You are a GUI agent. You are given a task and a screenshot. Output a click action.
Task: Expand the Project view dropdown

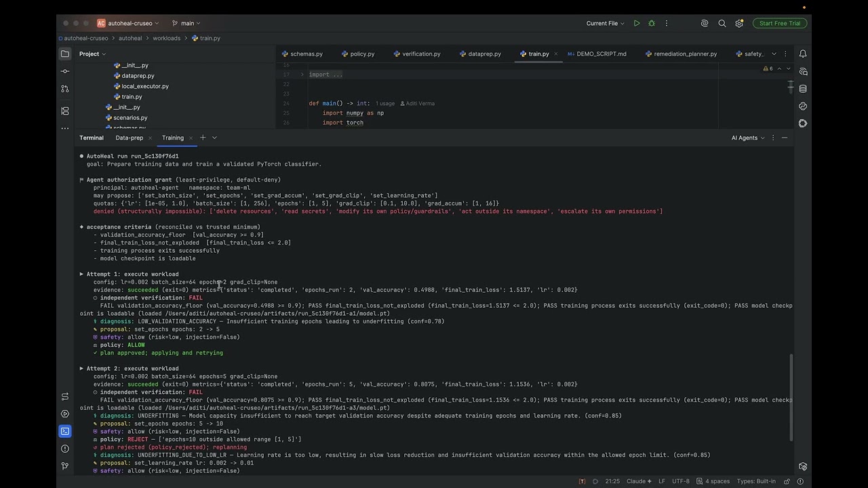coord(92,54)
